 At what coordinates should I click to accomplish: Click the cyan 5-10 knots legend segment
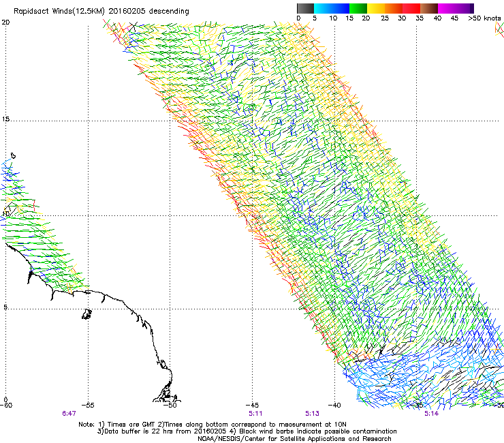click(x=322, y=8)
